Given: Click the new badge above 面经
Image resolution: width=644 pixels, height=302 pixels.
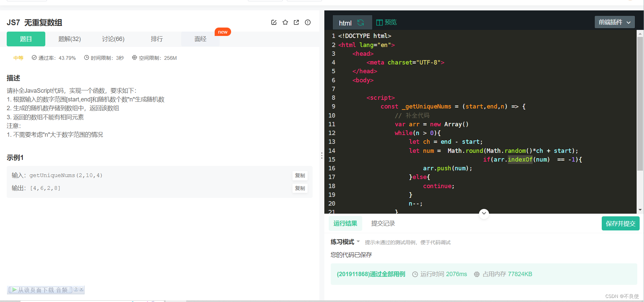Looking at the screenshot, I should 223,32.
